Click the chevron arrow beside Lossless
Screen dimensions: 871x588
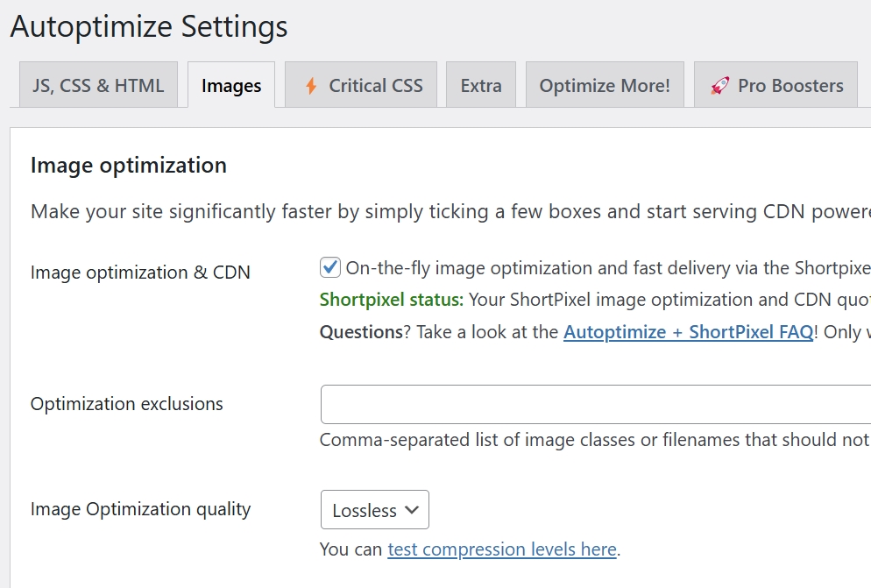click(412, 510)
